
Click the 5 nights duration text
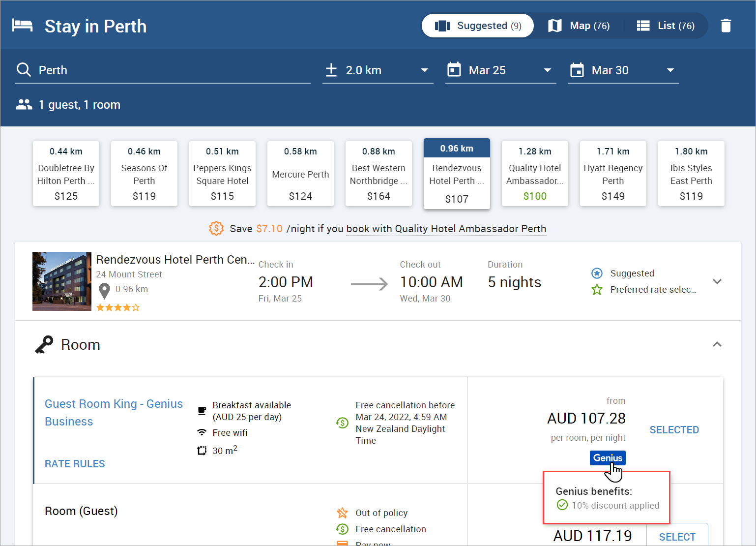[x=514, y=282]
